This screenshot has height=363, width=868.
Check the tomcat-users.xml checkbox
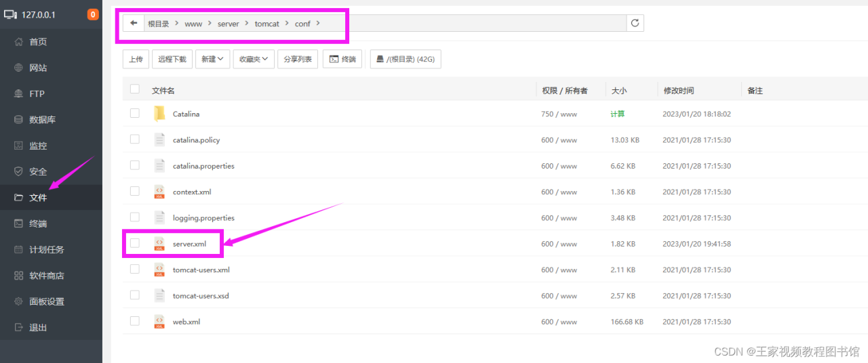135,269
